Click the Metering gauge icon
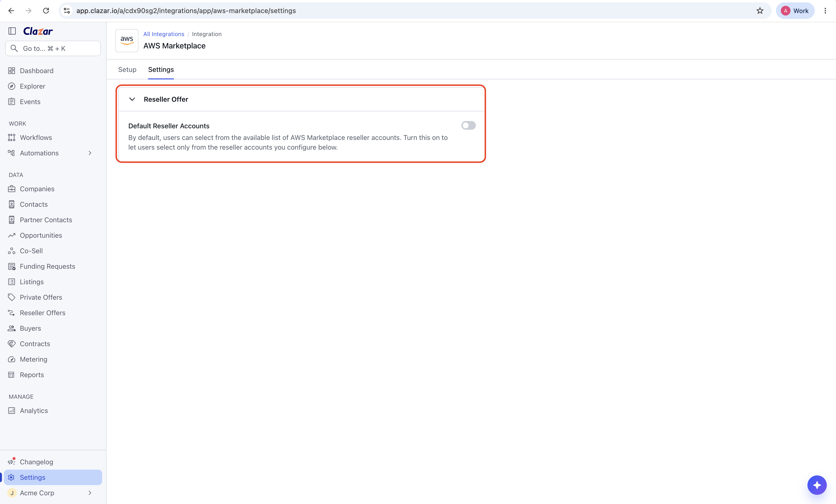 pos(12,359)
